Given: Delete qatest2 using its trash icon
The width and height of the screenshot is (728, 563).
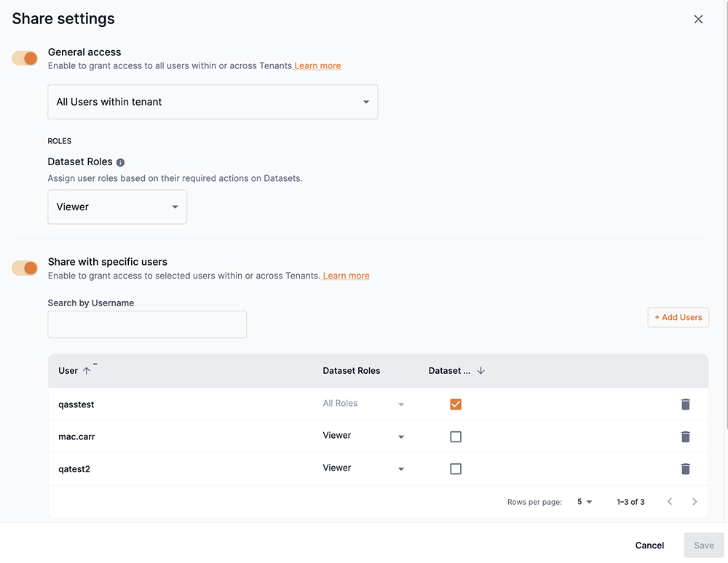Looking at the screenshot, I should point(685,468).
